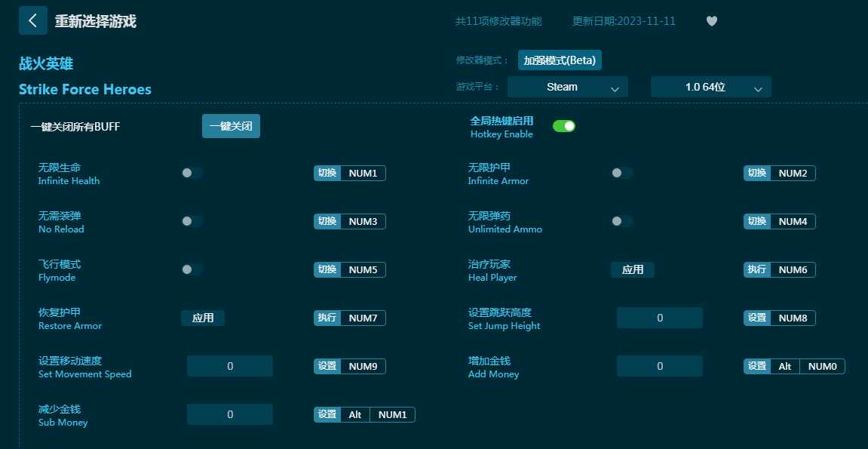Image resolution: width=868 pixels, height=449 pixels.
Task: Click NUM6 hotkey for Heal Player
Action: pyautogui.click(x=793, y=269)
